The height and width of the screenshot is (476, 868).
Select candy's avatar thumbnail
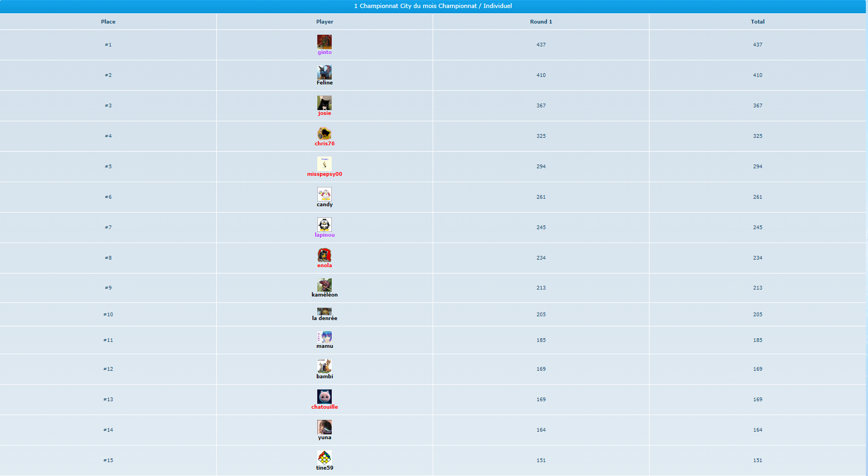click(x=324, y=194)
